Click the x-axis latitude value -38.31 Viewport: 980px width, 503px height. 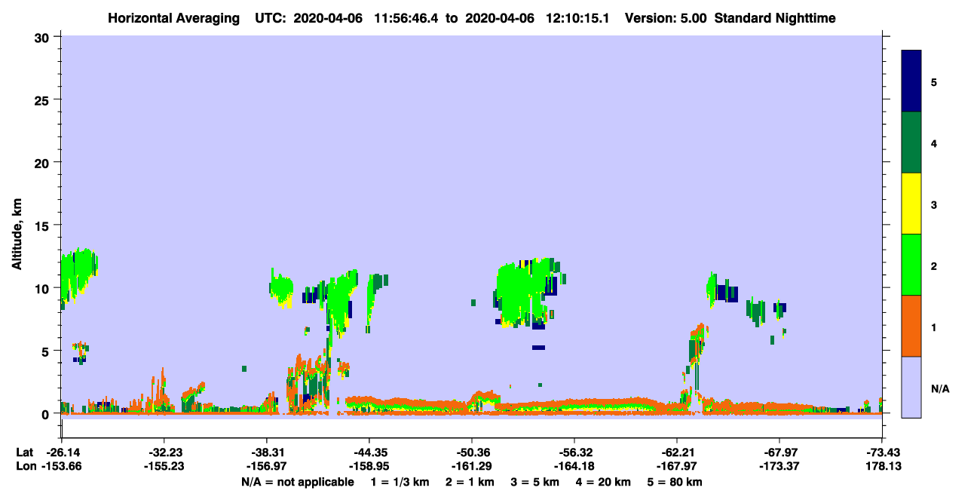pyautogui.click(x=266, y=452)
